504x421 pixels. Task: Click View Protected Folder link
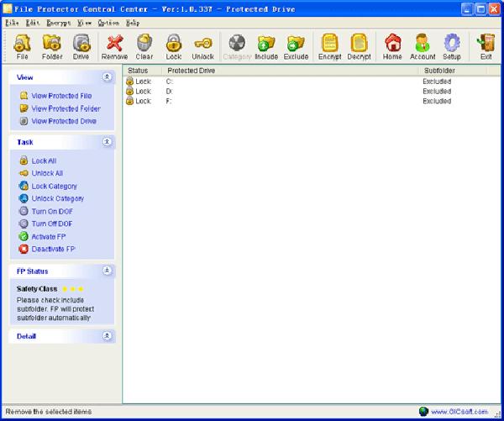point(66,108)
